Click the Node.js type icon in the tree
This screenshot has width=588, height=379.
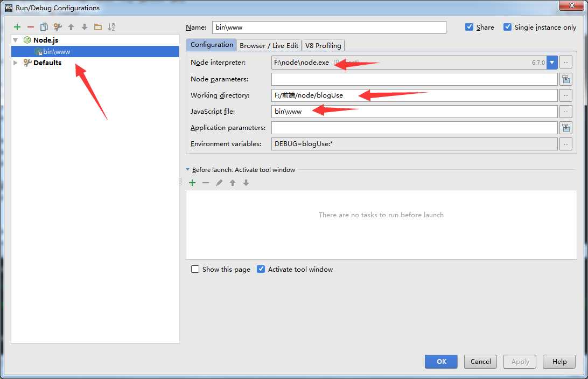[27, 40]
